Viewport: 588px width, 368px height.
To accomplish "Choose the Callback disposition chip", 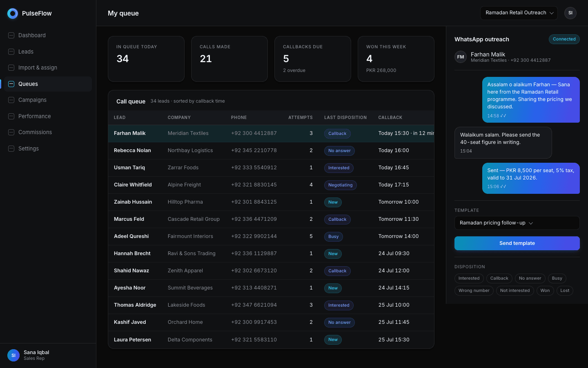I will (x=499, y=278).
